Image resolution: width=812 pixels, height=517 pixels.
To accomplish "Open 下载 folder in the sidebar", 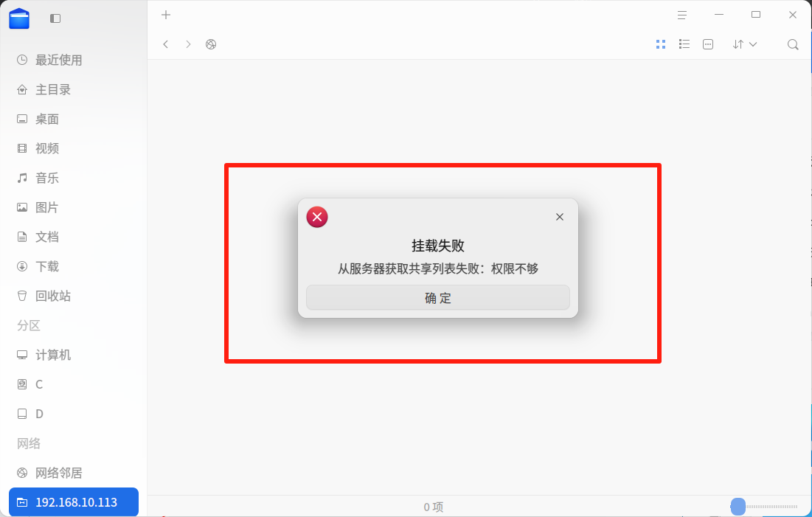I will [x=74, y=267].
